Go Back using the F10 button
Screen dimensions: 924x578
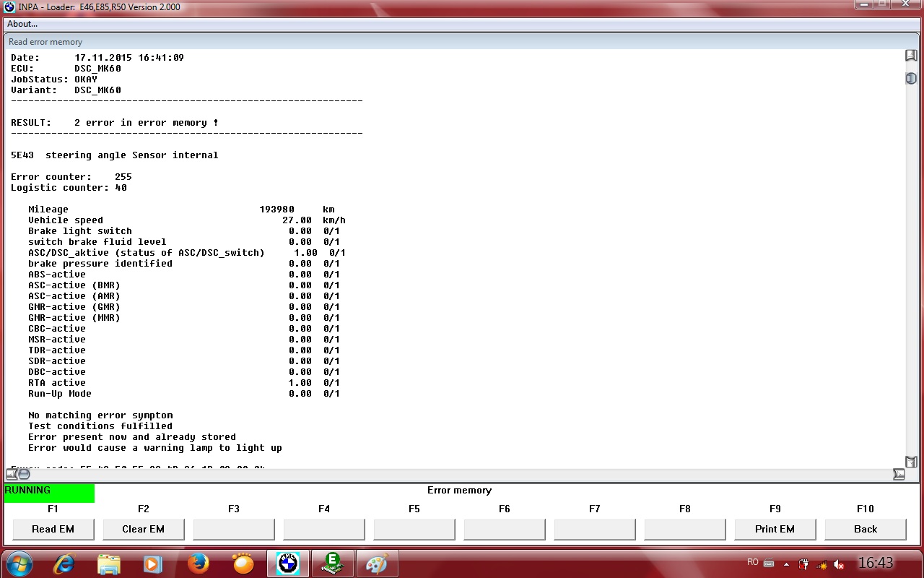tap(865, 529)
